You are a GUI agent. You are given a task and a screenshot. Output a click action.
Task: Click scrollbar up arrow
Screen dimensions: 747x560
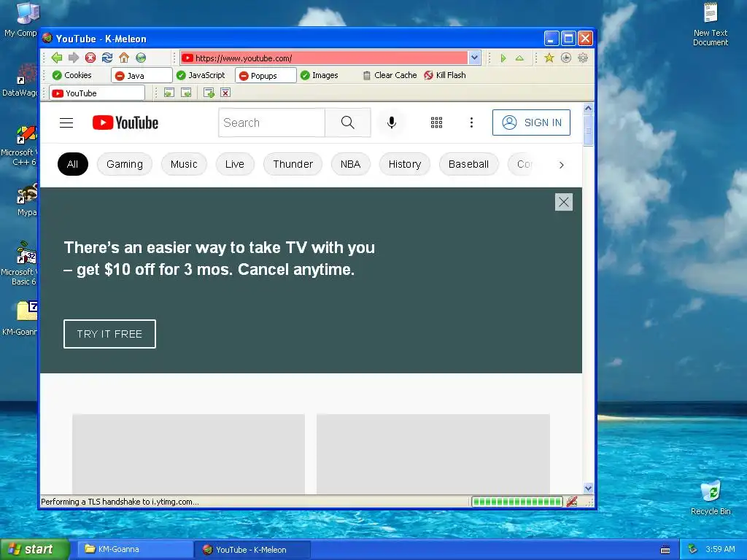pyautogui.click(x=589, y=108)
